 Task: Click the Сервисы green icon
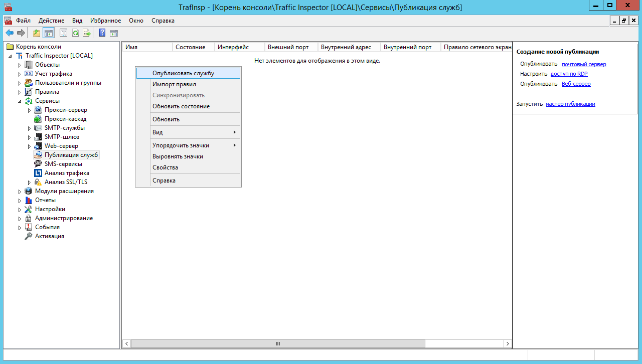[29, 101]
